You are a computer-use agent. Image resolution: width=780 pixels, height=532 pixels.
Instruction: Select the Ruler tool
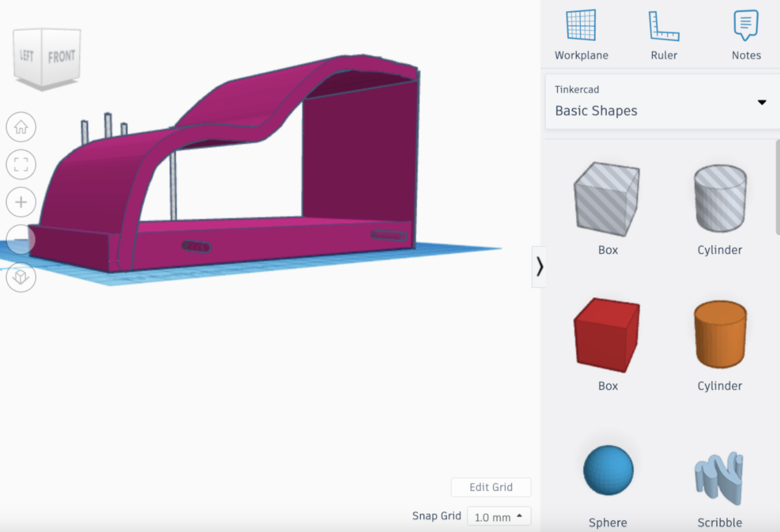point(663,35)
